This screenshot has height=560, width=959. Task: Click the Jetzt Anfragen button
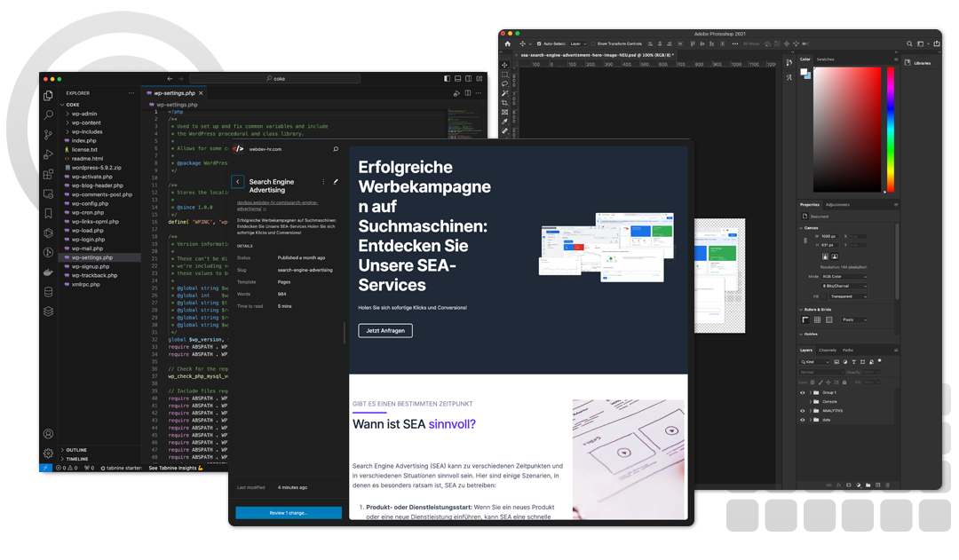click(x=384, y=330)
